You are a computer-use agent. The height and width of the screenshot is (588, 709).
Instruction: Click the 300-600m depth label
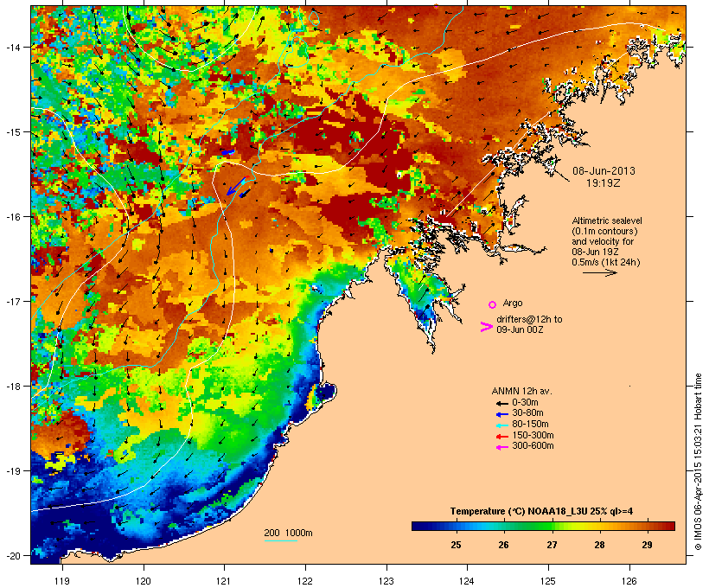pos(533,446)
